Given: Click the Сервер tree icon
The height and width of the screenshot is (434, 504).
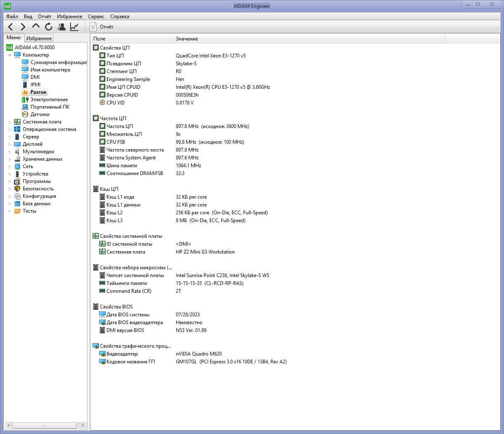Looking at the screenshot, I should pos(17,137).
